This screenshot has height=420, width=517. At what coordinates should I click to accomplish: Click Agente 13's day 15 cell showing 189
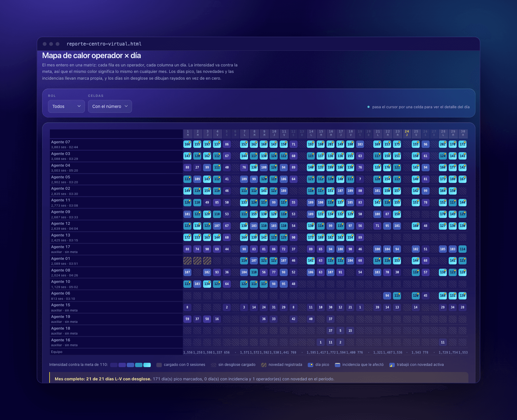[321, 237]
